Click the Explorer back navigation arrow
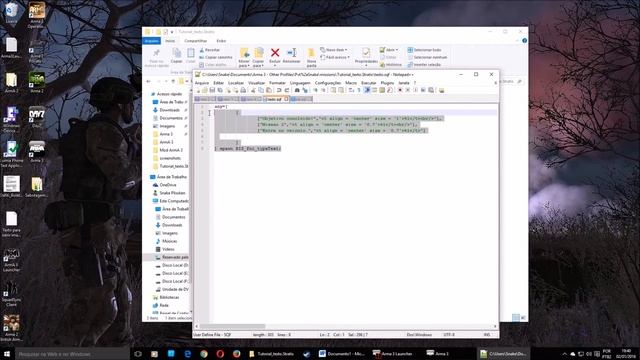 click(149, 82)
